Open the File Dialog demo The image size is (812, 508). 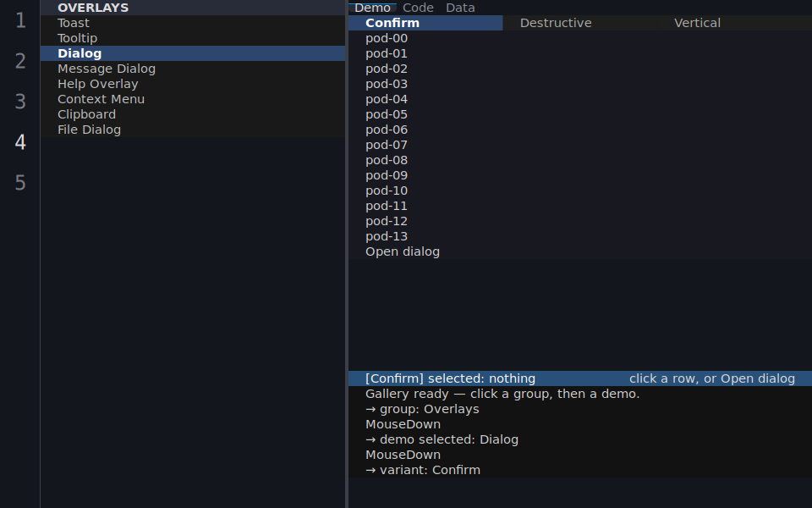click(193, 130)
